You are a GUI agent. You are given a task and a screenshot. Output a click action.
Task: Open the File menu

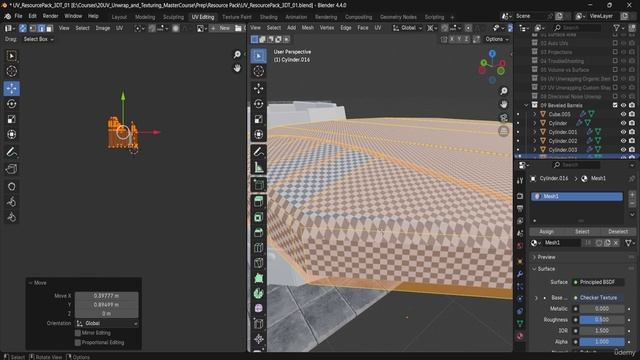18,16
